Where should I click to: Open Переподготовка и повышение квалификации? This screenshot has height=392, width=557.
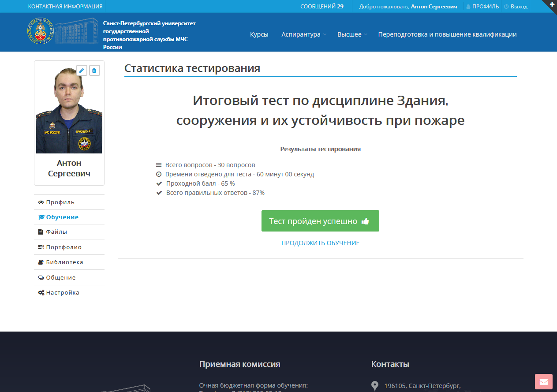click(x=447, y=34)
